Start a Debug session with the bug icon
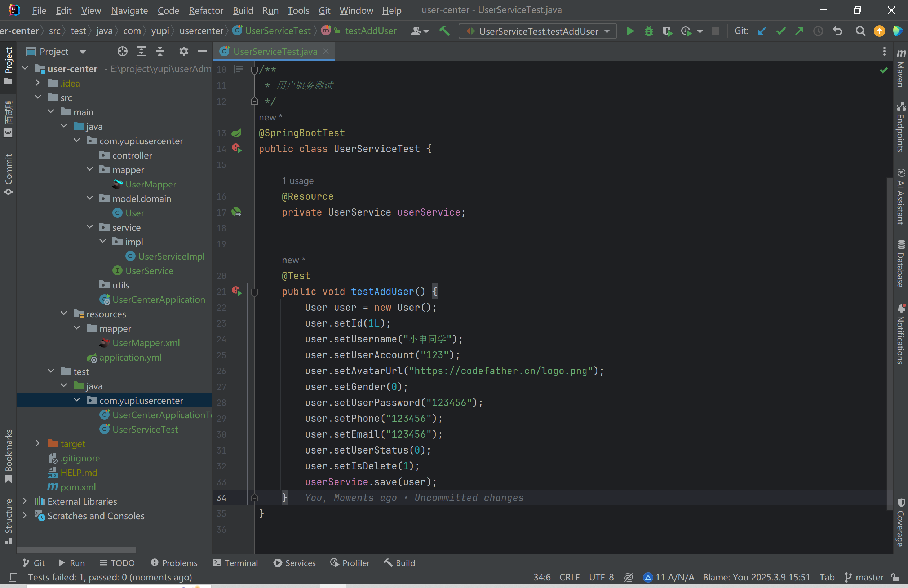 tap(648, 31)
